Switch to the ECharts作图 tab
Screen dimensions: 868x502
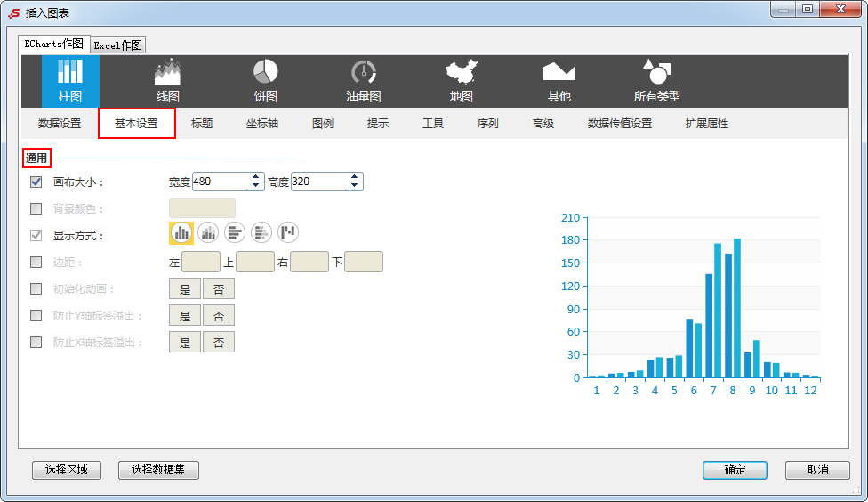[53, 44]
